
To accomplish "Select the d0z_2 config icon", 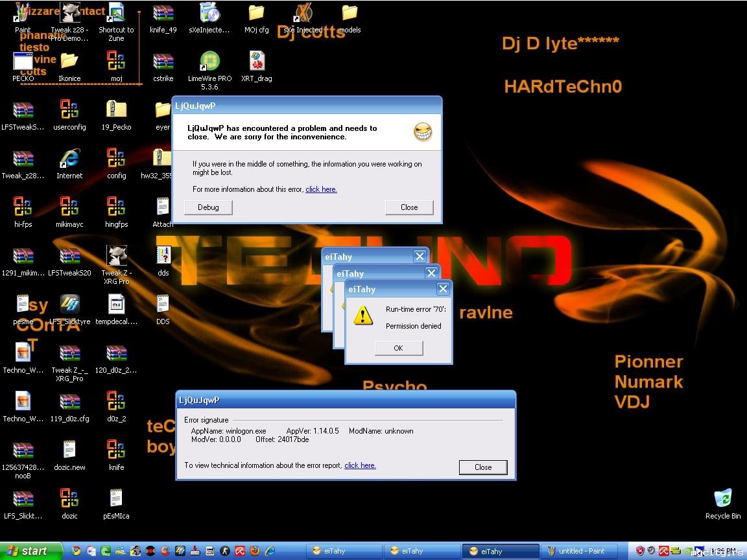I will click(116, 408).
